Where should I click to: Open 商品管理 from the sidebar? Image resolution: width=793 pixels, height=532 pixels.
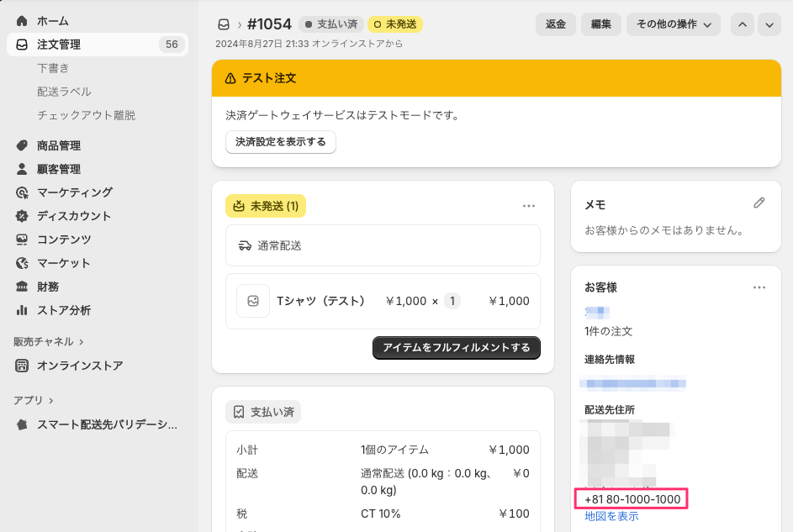(58, 145)
